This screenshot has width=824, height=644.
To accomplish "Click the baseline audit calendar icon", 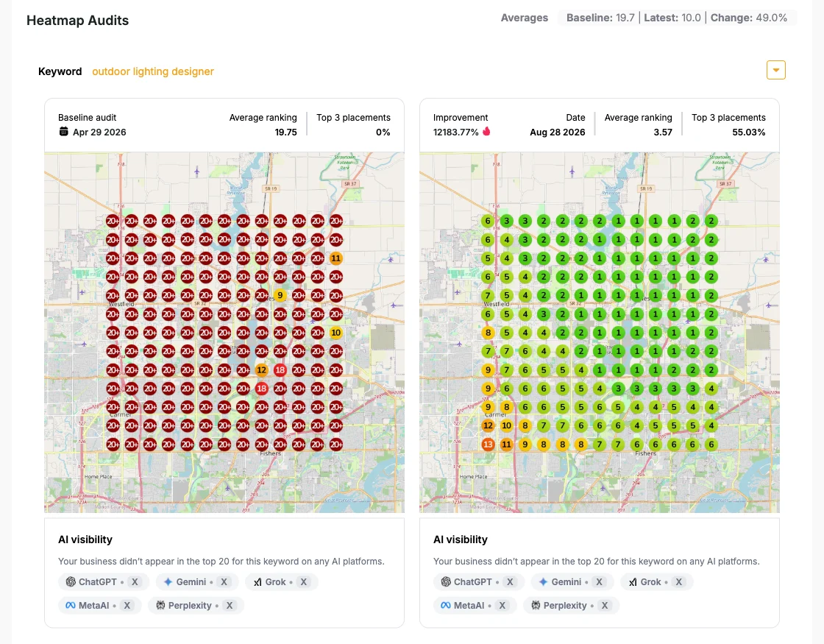I will (63, 132).
